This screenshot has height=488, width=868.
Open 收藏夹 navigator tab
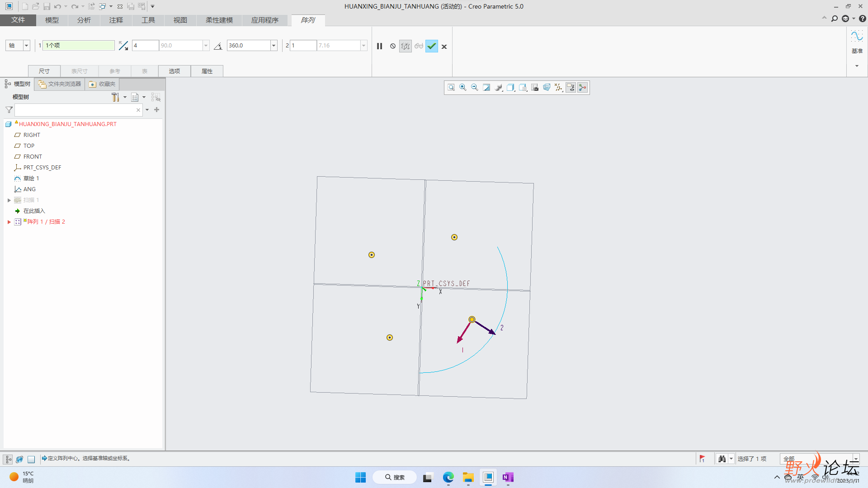click(102, 84)
